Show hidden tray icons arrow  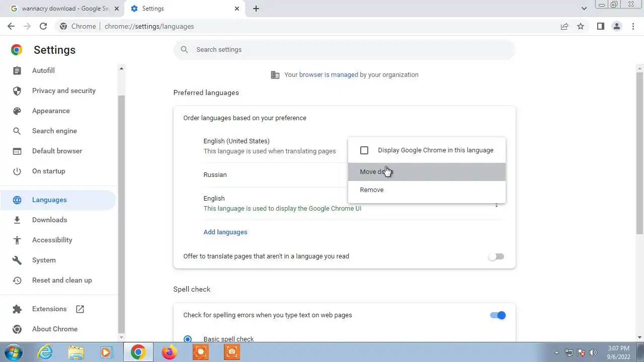coord(556,352)
